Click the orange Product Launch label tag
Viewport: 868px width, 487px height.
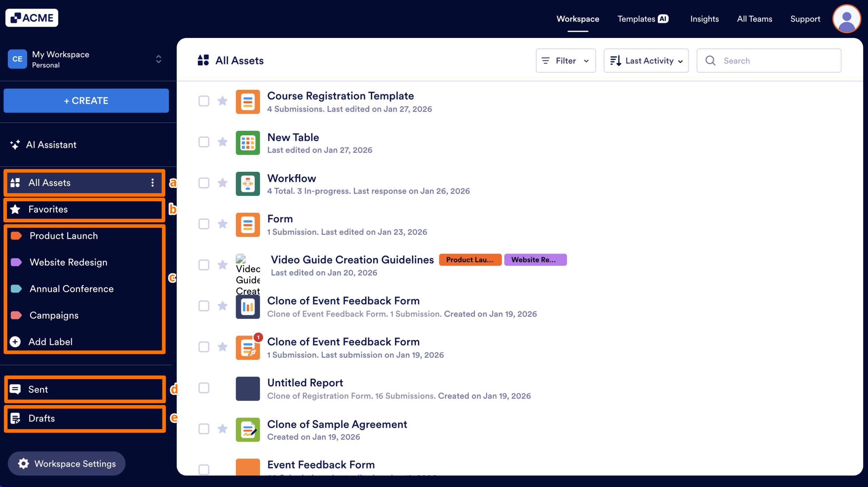click(x=470, y=260)
